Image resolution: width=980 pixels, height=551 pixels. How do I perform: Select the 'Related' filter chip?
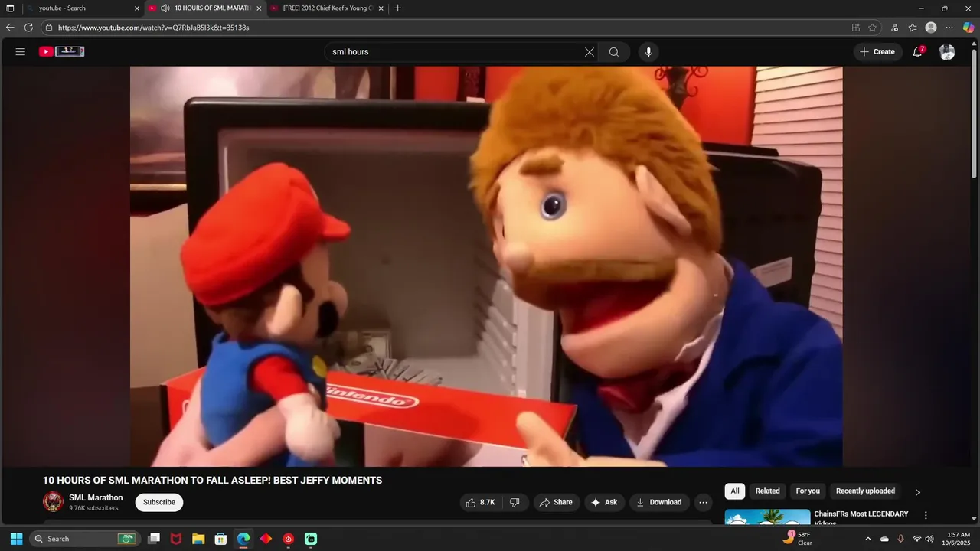point(767,491)
